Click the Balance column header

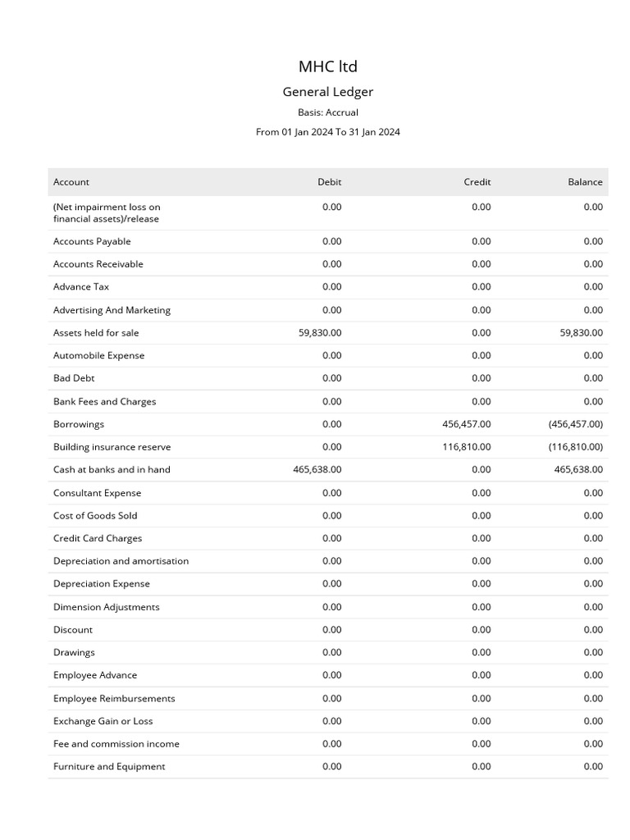click(x=585, y=182)
